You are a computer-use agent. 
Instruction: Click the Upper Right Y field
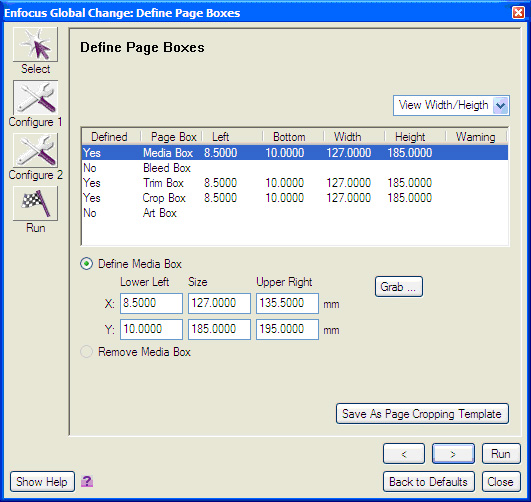(287, 329)
